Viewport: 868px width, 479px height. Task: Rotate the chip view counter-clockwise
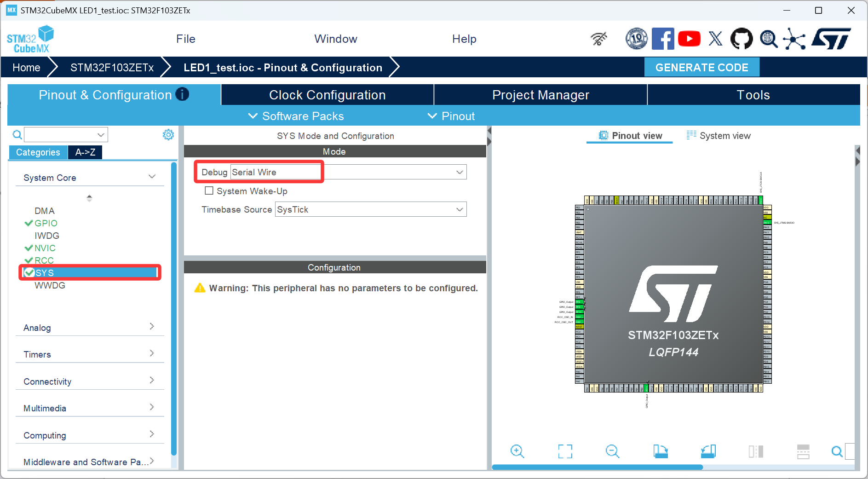click(x=708, y=451)
